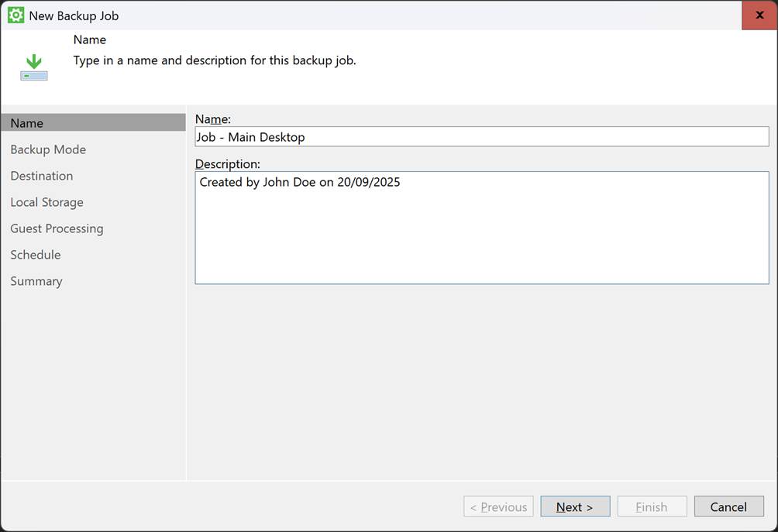Click the 'Description:' field label
This screenshot has height=532, width=778.
coord(228,163)
